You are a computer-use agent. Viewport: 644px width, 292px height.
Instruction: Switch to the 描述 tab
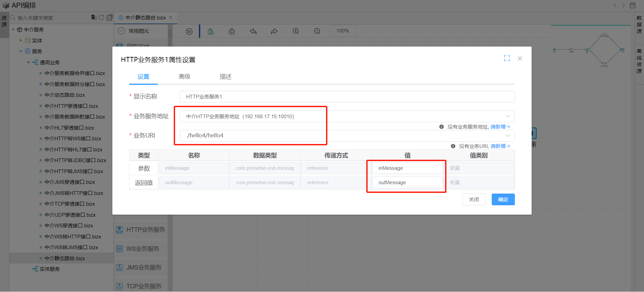(225, 77)
